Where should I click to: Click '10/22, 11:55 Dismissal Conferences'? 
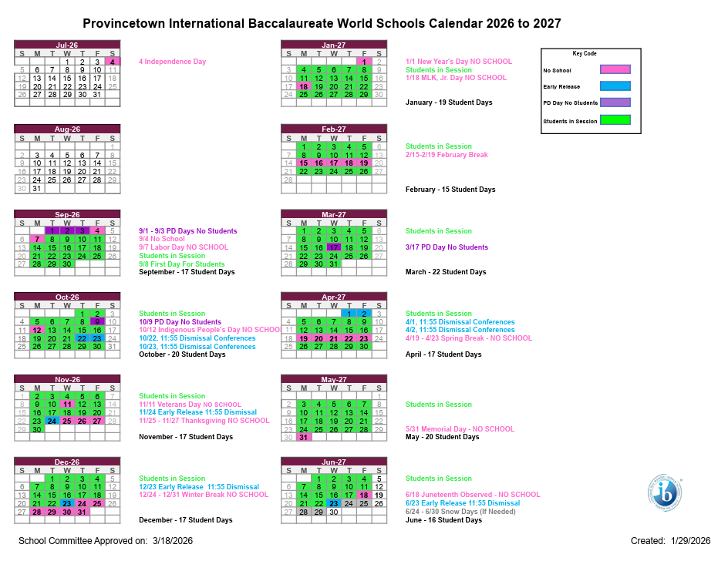coord(197,338)
